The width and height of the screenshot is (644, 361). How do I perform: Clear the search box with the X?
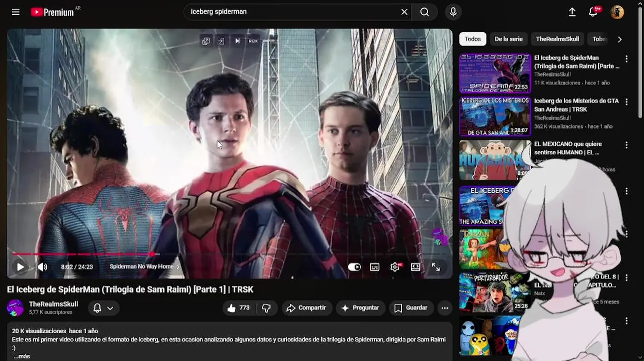pyautogui.click(x=404, y=12)
